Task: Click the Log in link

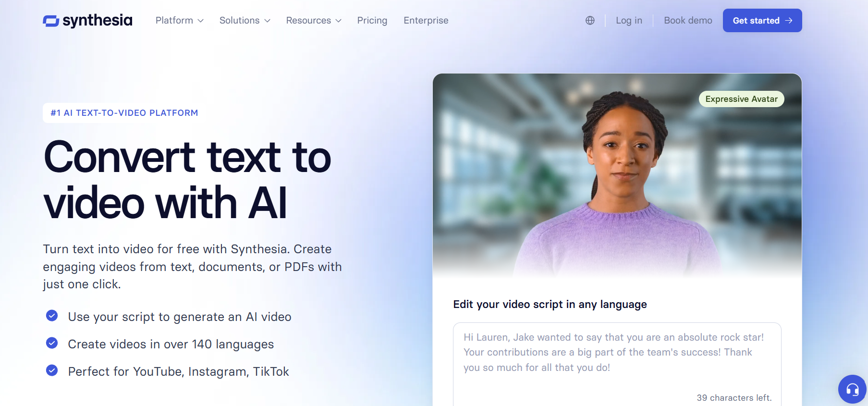Action: (x=629, y=21)
